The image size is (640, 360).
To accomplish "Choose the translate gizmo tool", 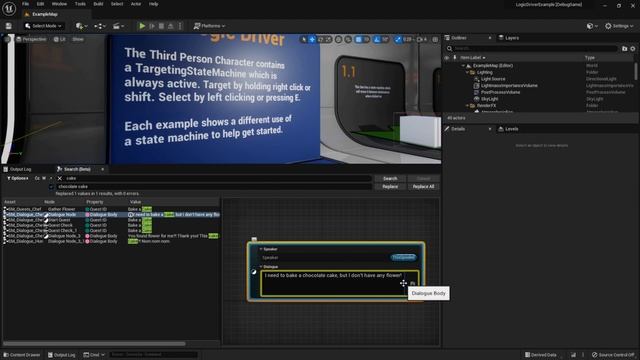I will click(312, 39).
